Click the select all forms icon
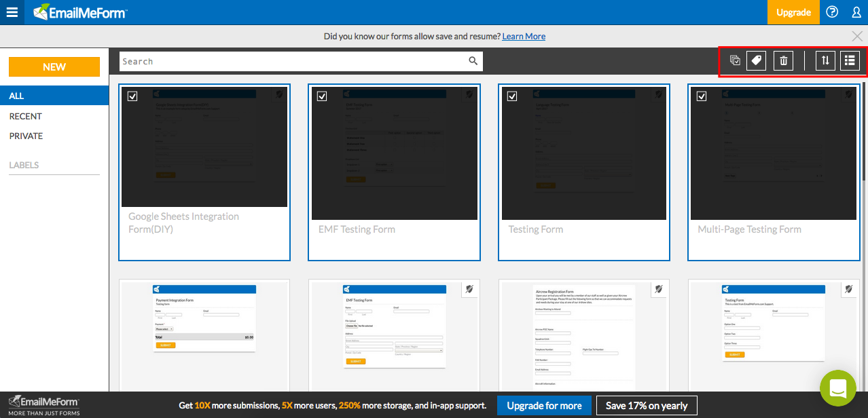The image size is (868, 418). [x=735, y=60]
